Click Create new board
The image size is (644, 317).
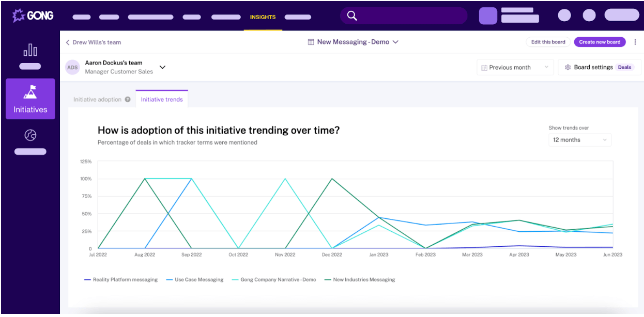[600, 42]
